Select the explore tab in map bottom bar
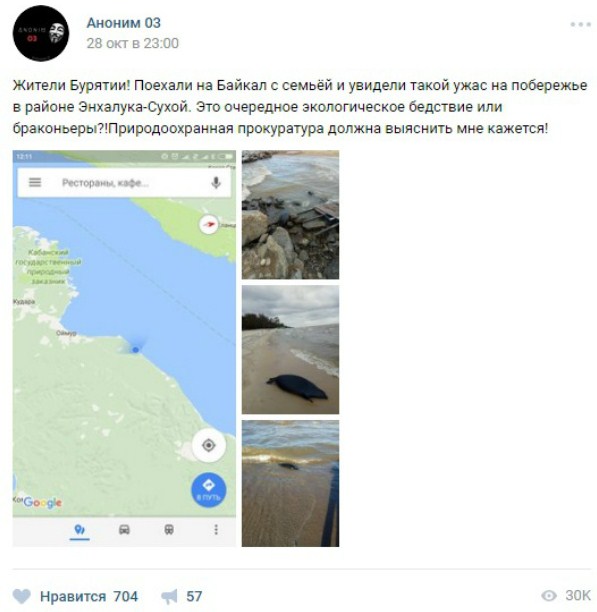597x612 pixels. 80,530
